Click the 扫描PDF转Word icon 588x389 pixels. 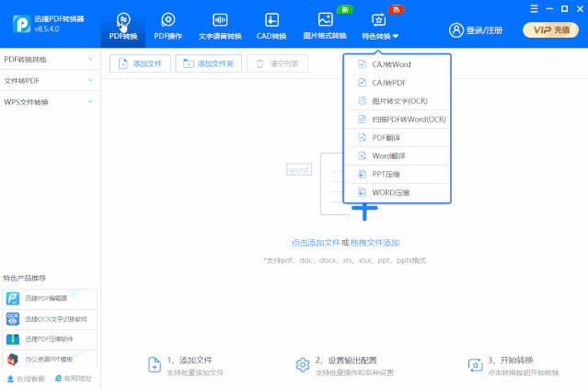(362, 120)
